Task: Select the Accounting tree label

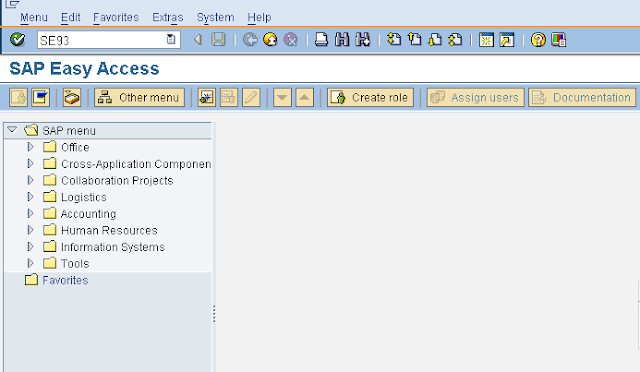Action: tap(89, 214)
